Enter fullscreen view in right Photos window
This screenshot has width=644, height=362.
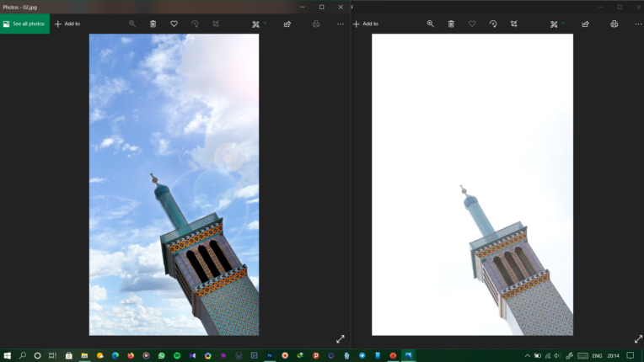click(x=638, y=339)
